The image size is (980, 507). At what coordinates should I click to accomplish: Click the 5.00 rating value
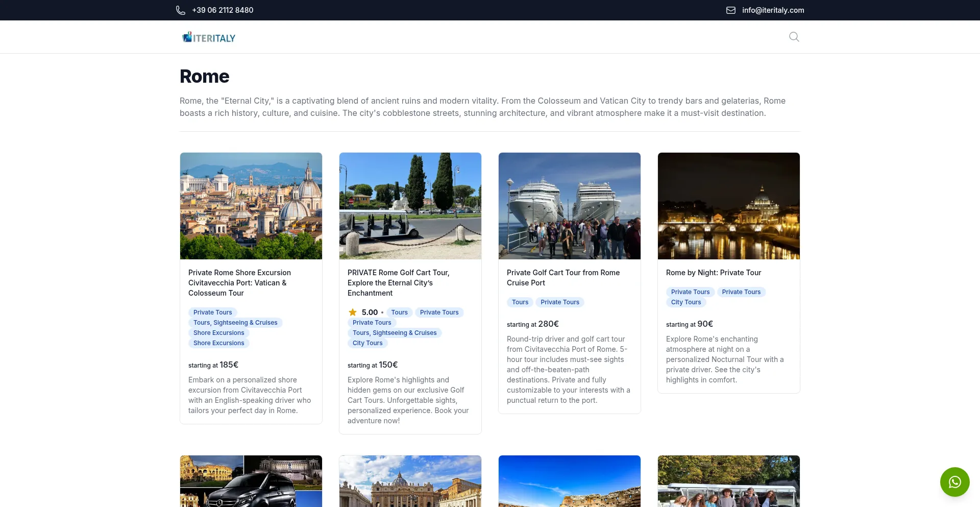pyautogui.click(x=370, y=312)
